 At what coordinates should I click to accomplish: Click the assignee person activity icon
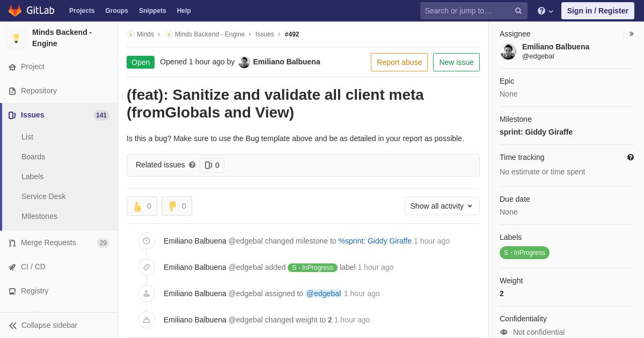tap(147, 293)
